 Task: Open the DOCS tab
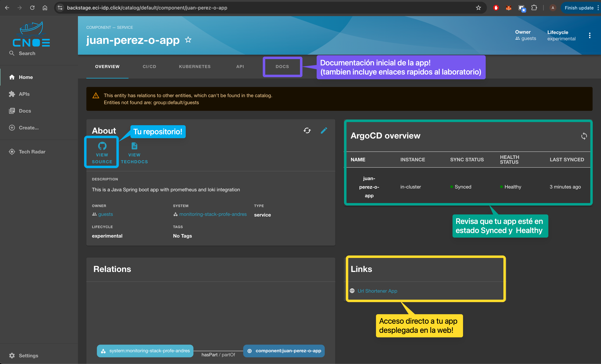coord(282,66)
